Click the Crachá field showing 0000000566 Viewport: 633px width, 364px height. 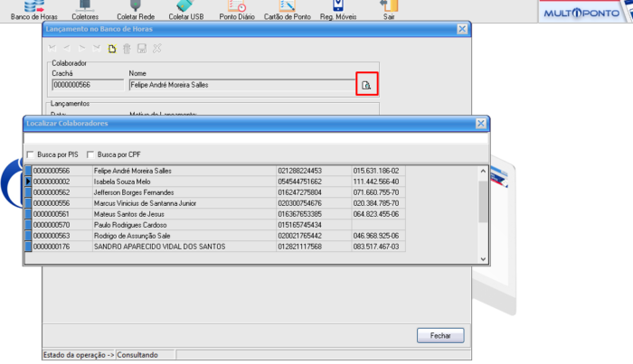tap(87, 85)
